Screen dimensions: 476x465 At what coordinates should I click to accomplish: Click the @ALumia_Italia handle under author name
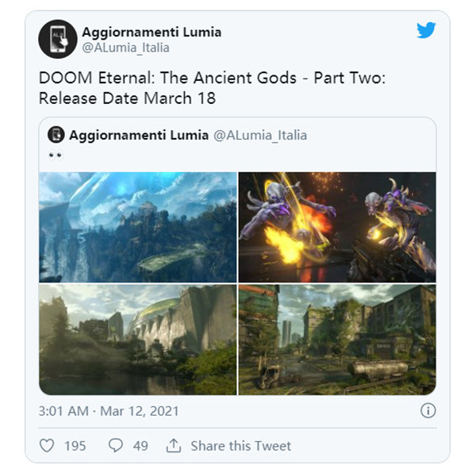point(125,48)
